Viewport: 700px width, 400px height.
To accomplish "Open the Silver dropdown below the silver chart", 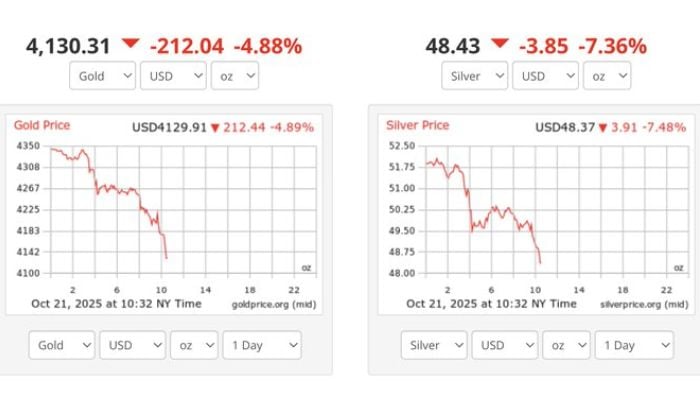I will 435,345.
